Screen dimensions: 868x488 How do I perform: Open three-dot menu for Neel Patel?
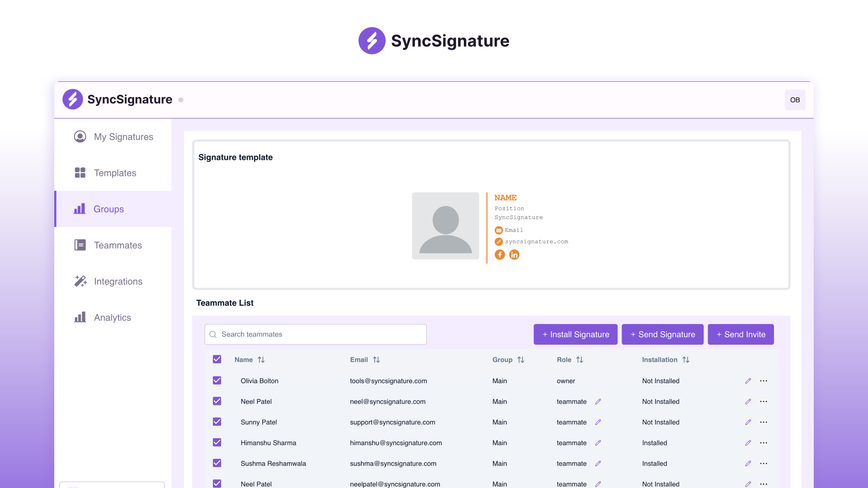click(x=764, y=401)
